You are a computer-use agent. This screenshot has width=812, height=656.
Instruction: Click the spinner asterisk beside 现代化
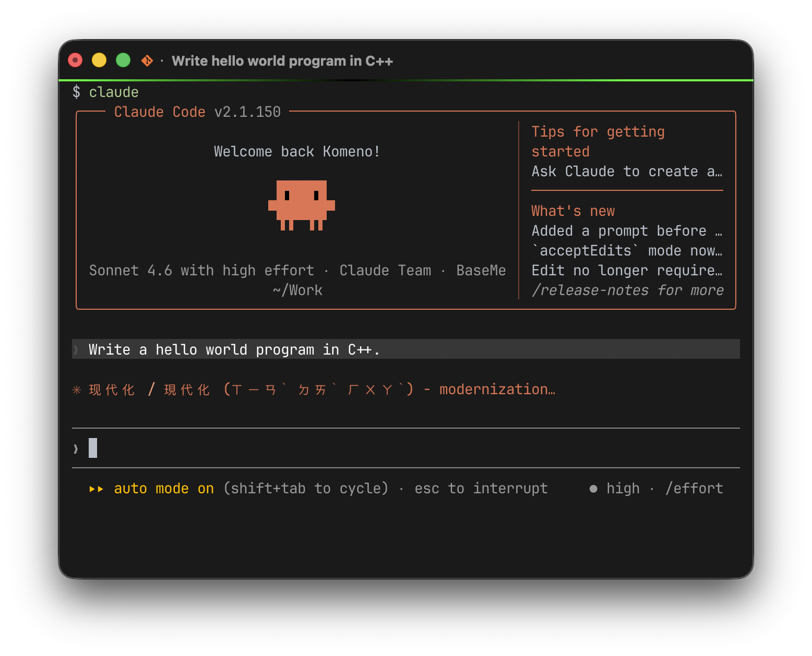click(x=77, y=390)
